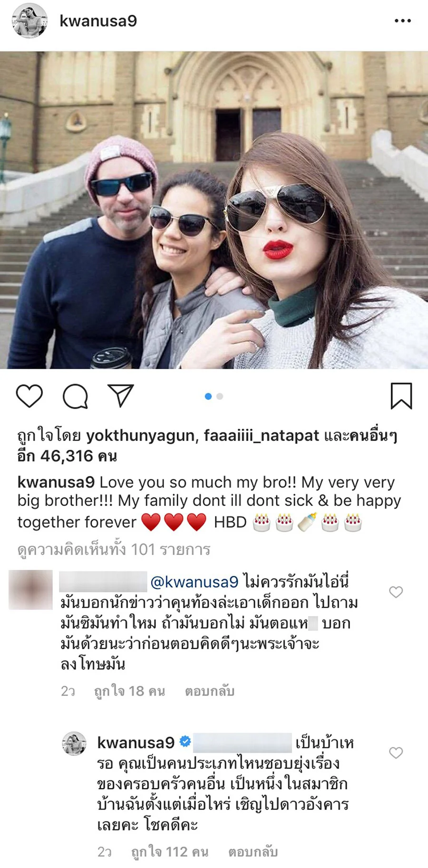
Task: Share the post with the paper plane icon
Action: (x=121, y=395)
